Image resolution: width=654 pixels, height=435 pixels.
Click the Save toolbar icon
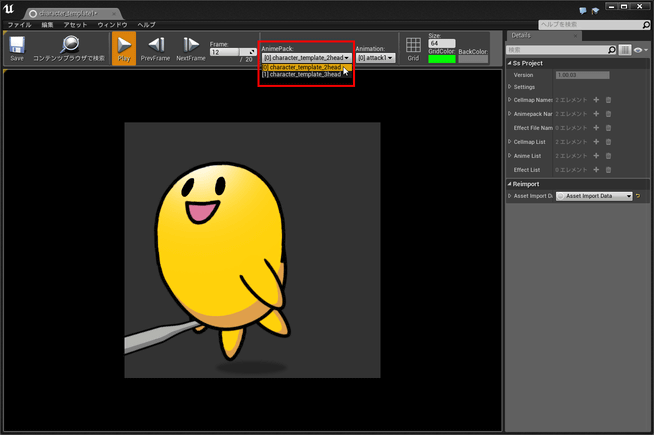coord(17,48)
